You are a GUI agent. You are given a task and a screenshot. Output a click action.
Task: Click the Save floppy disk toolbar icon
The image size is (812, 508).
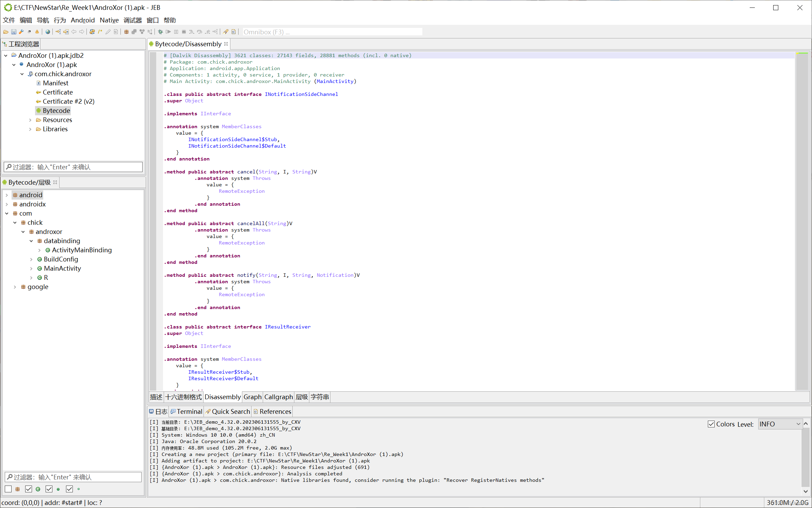point(14,32)
